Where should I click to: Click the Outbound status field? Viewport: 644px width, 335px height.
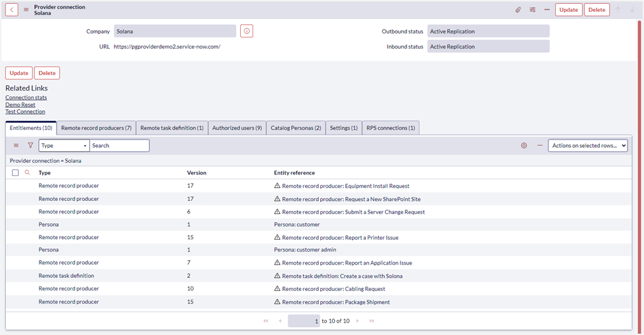[x=488, y=31]
